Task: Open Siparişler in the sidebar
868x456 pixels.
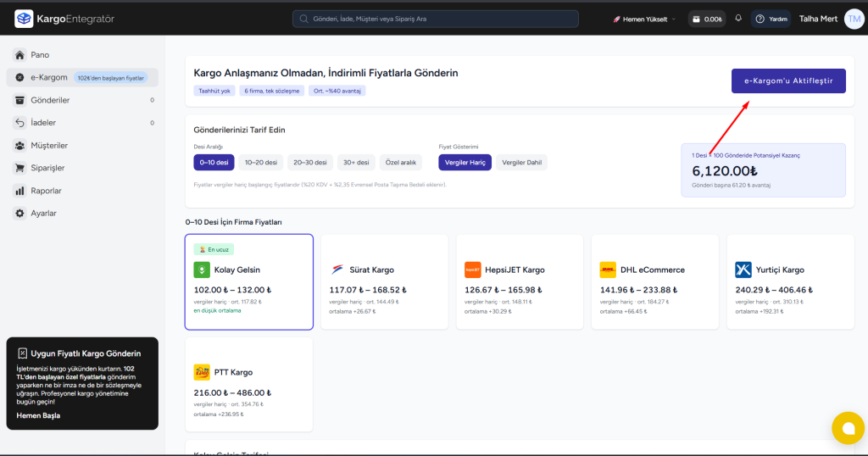Action: 82,168
